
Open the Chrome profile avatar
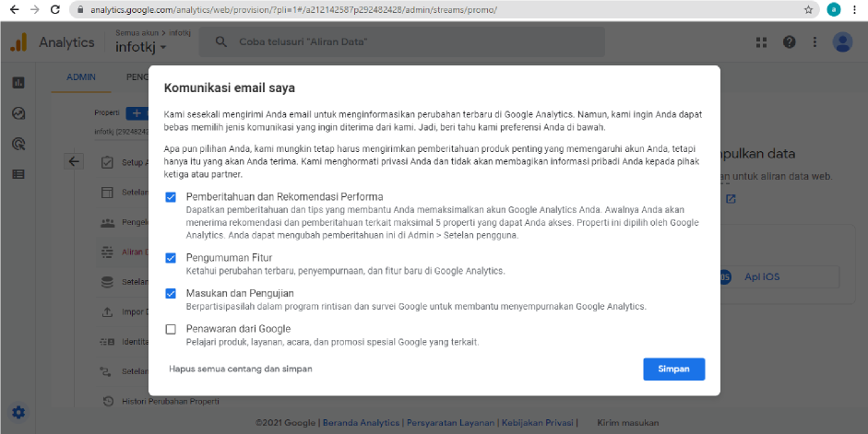click(x=833, y=9)
